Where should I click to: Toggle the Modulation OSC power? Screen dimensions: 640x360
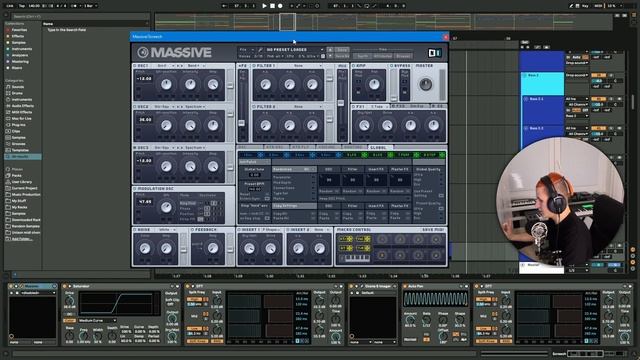coord(135,189)
